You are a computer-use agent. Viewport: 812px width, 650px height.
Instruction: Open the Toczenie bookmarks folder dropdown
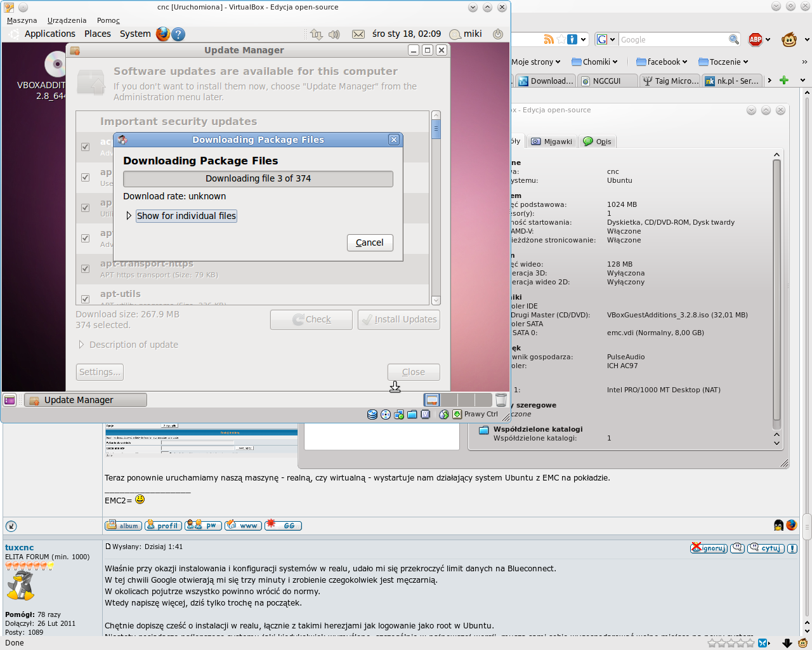click(x=724, y=62)
